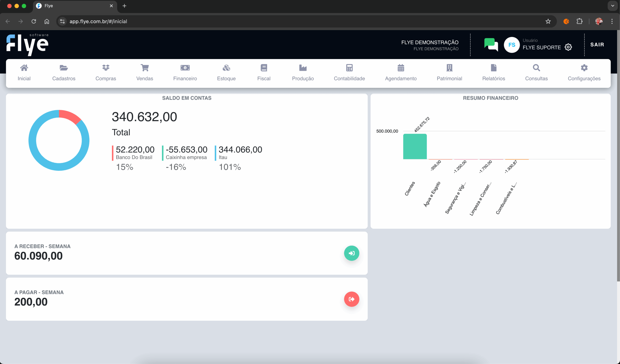
Task: Open the Chrome three-dot menu
Action: click(x=612, y=21)
